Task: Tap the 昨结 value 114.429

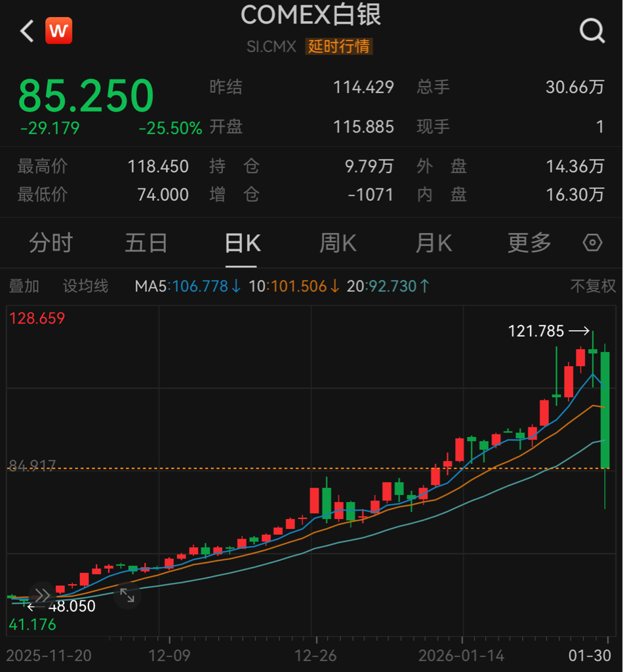Action: 363,87
